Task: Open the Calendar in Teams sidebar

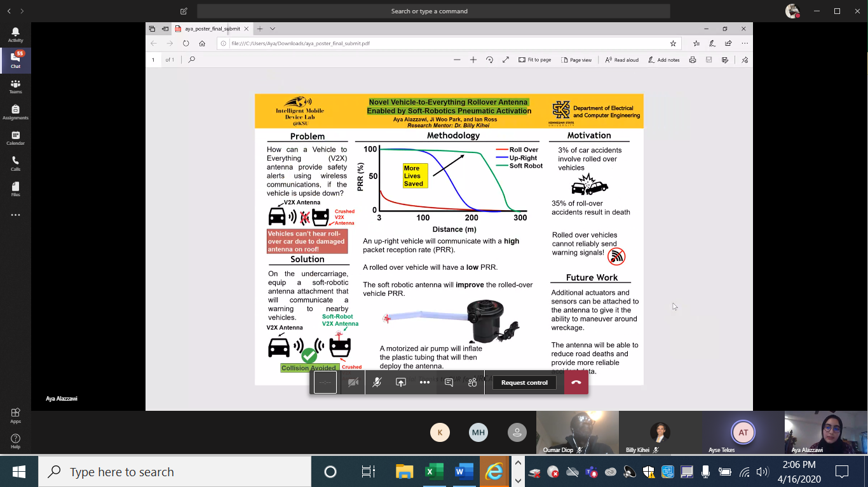Action: tap(15, 138)
